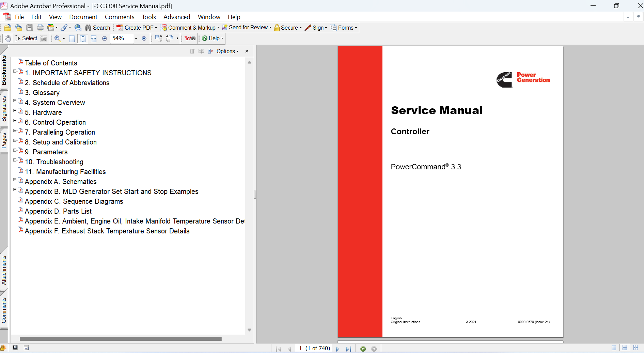Click Rotate Counterclockwise icon
Screen dimensions: 644x353
tap(170, 39)
